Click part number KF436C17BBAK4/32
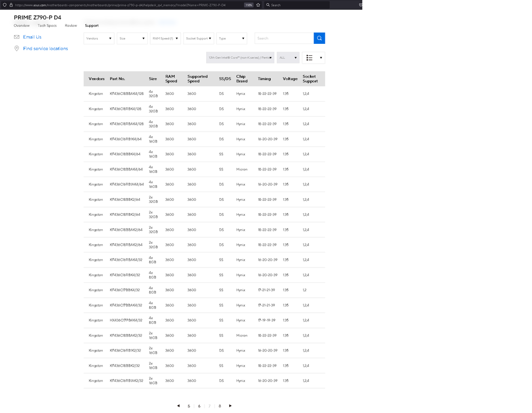 point(126,305)
